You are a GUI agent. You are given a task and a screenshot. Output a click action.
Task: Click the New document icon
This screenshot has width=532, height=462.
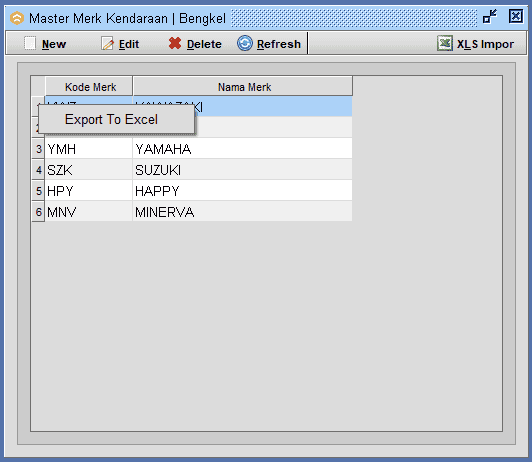click(30, 43)
